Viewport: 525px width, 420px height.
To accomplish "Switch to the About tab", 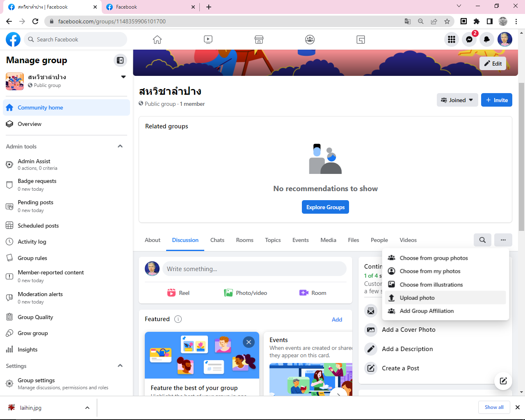I will pyautogui.click(x=153, y=240).
